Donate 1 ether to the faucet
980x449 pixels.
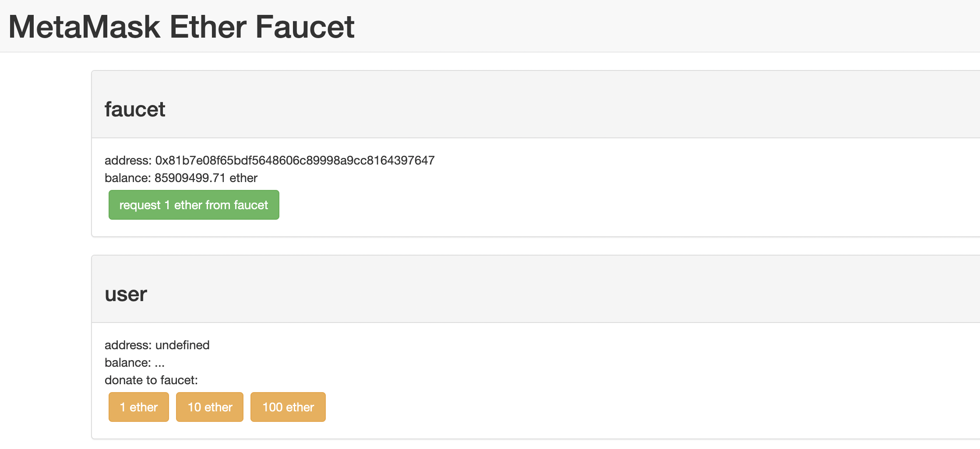pyautogui.click(x=138, y=407)
